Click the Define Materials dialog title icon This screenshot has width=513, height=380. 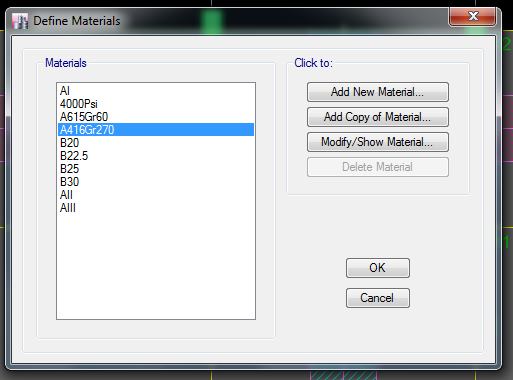[20, 21]
